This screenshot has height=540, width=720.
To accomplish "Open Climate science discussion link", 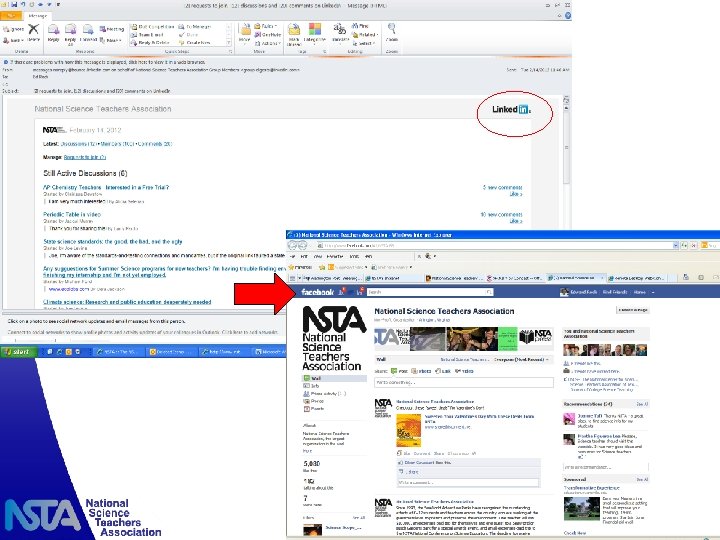I will coord(127,302).
